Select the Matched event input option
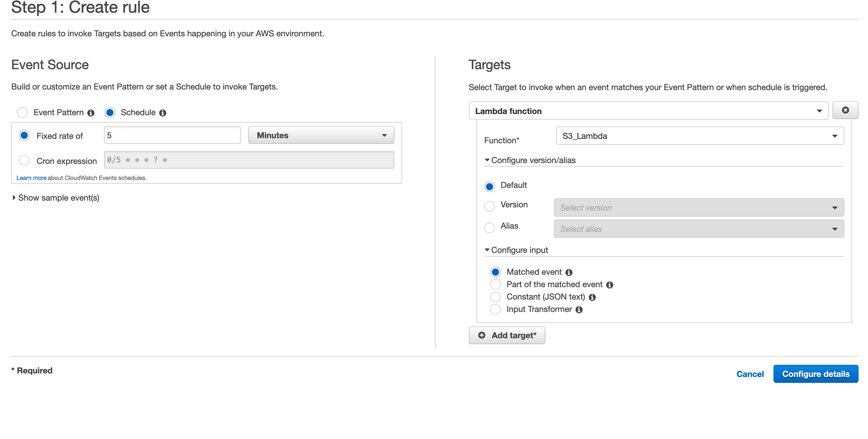Image resolution: width=868 pixels, height=439 pixels. click(x=495, y=272)
